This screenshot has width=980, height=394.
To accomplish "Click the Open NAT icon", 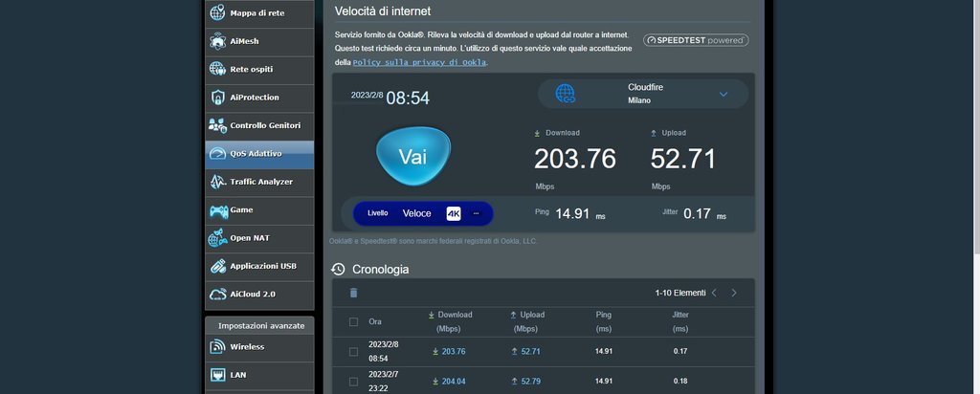I will (x=217, y=238).
